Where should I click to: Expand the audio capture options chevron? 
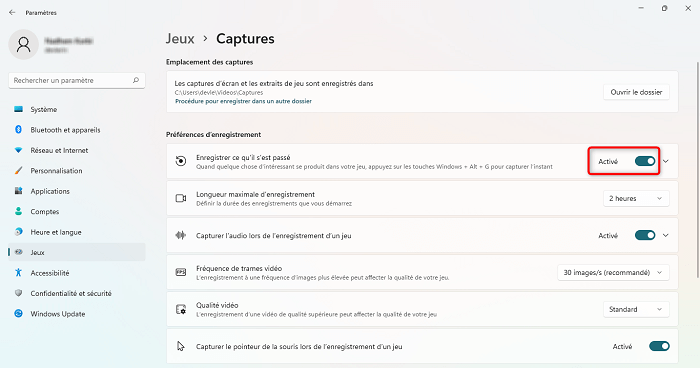[x=666, y=235]
